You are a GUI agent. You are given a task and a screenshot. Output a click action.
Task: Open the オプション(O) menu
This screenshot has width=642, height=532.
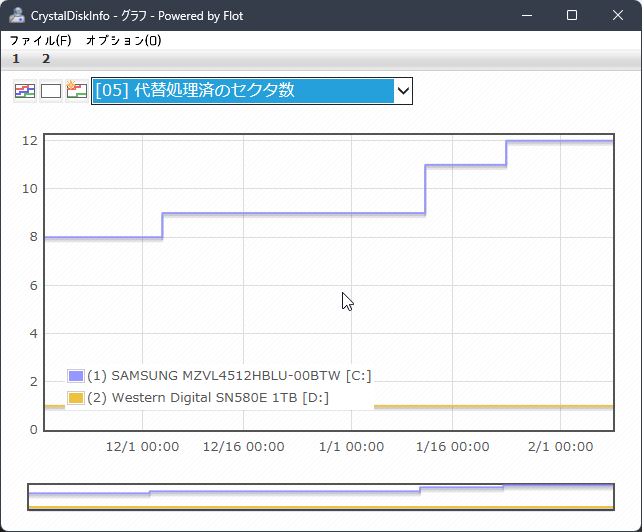123,41
